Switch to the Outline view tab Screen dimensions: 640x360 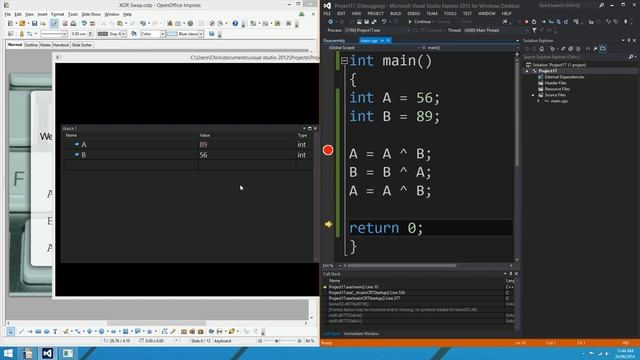click(x=31, y=45)
